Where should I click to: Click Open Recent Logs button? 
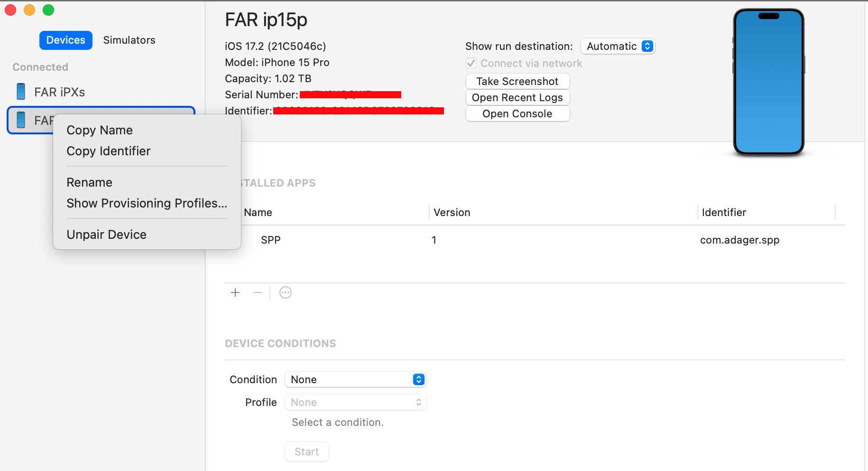click(517, 97)
